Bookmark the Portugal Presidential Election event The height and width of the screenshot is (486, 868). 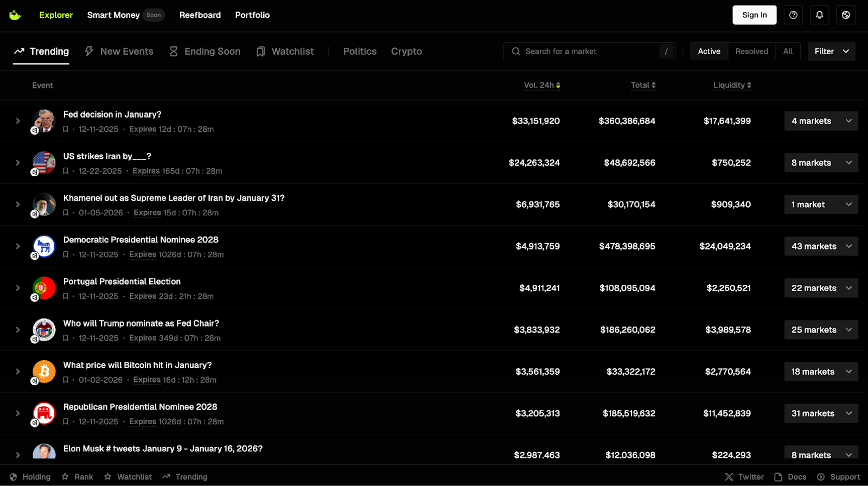pos(66,297)
